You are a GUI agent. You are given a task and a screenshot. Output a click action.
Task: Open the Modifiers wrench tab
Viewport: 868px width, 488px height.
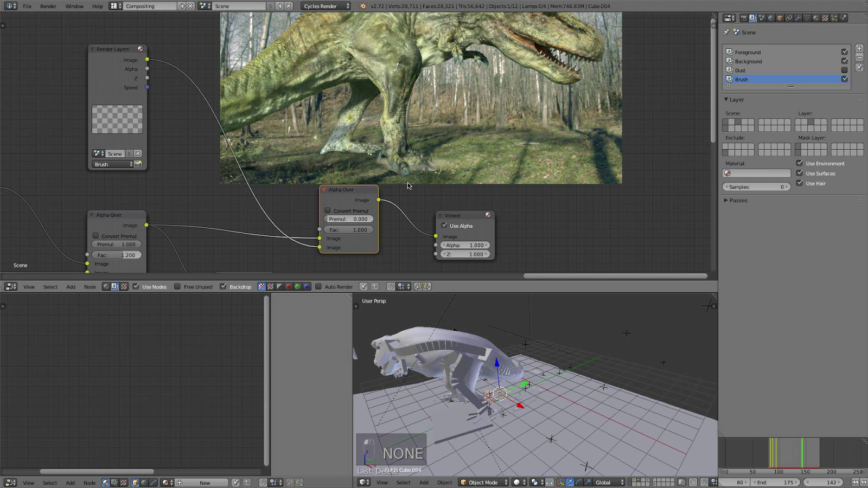coord(798,18)
